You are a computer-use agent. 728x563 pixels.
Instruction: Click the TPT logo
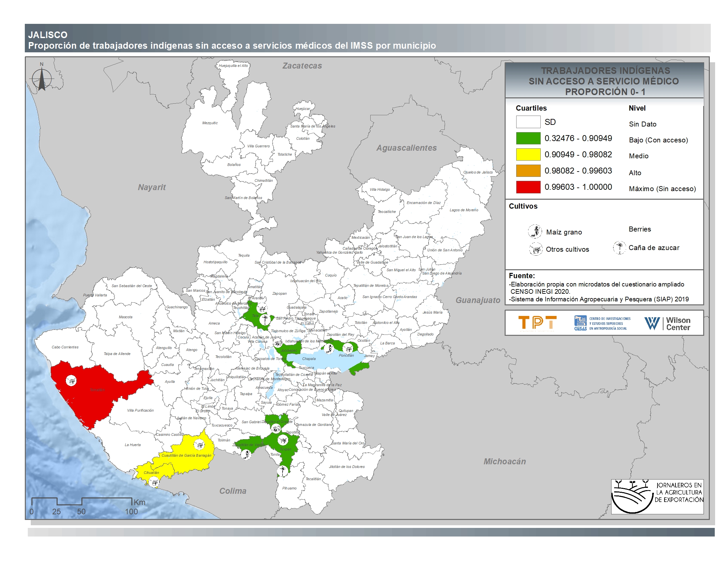(537, 323)
